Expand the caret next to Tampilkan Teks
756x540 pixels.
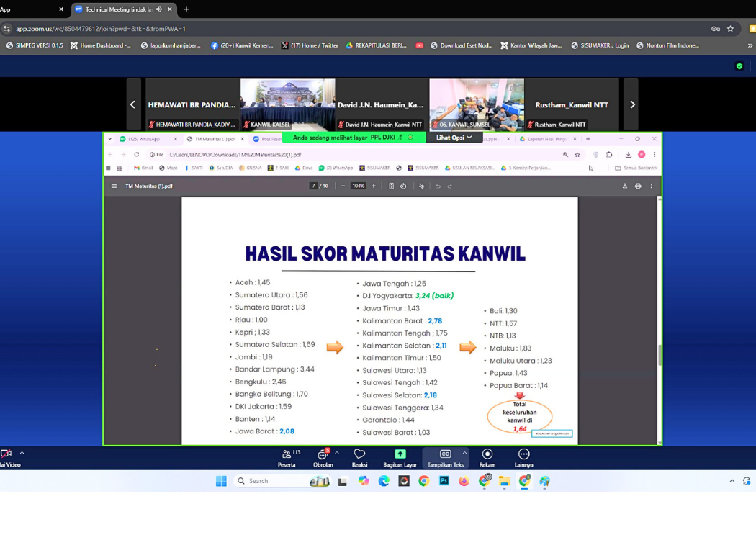464,453
